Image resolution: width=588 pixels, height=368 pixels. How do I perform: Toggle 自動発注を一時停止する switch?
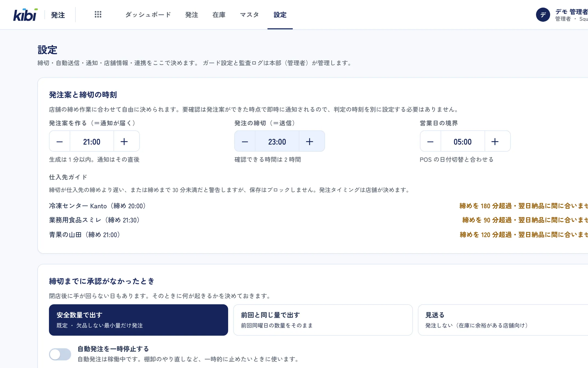[x=60, y=354]
